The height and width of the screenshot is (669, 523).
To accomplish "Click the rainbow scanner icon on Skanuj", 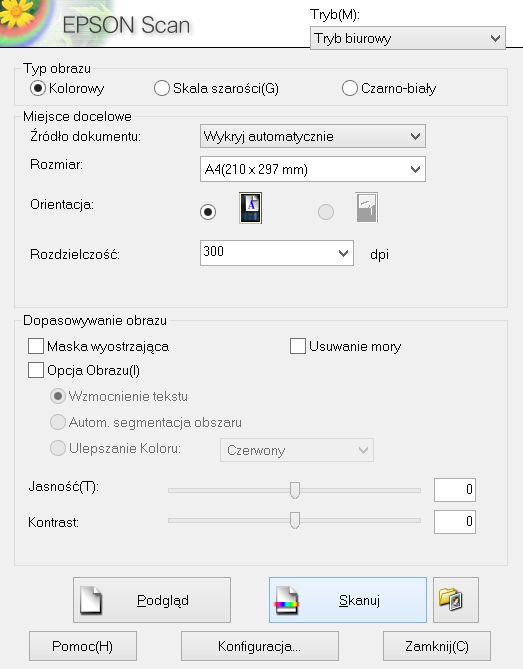I will tap(287, 600).
